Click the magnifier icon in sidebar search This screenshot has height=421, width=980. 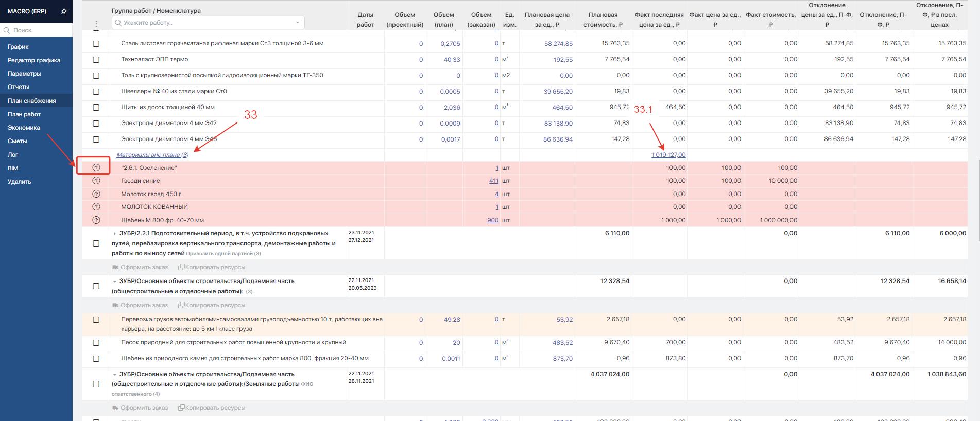[7, 30]
